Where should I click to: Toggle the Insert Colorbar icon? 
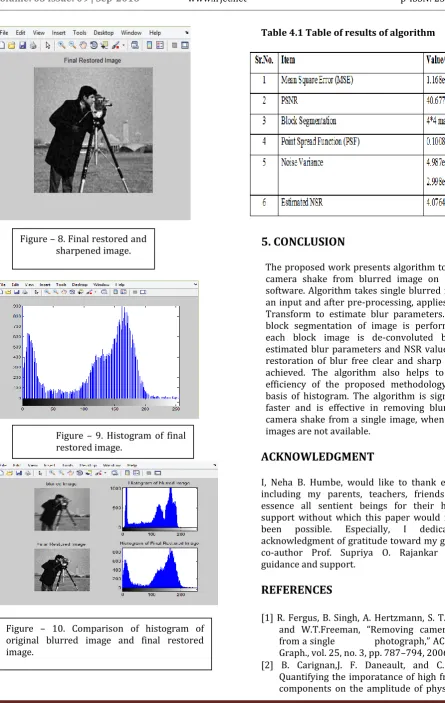pos(149,45)
